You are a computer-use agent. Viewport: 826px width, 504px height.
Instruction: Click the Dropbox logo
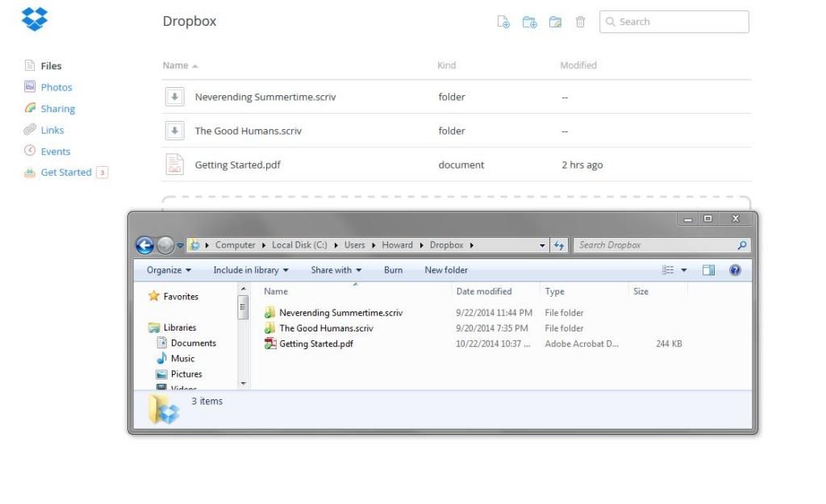point(34,19)
